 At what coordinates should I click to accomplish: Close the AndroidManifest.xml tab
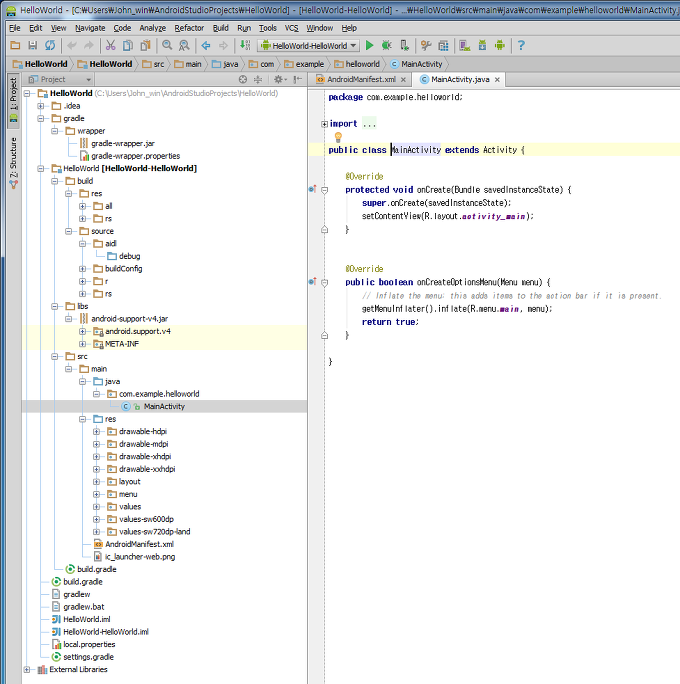[403, 80]
